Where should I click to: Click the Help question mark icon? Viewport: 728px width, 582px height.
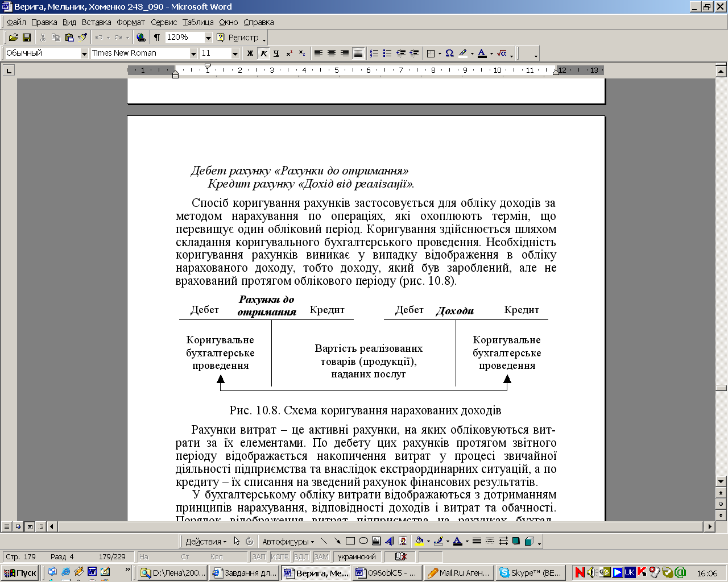click(221, 38)
